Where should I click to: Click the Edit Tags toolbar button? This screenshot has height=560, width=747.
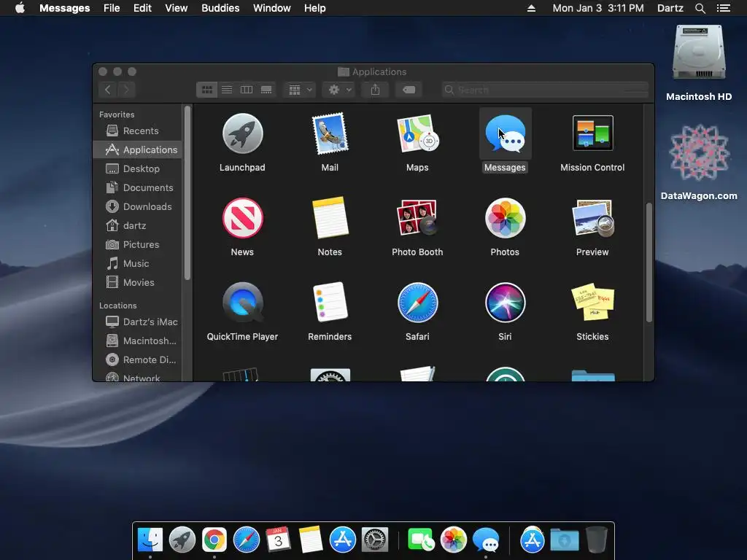point(409,90)
